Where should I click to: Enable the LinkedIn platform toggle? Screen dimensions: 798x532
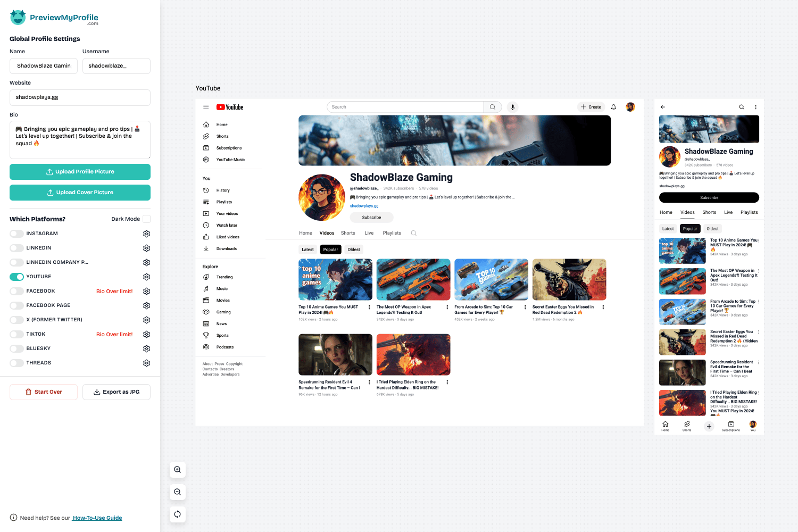pos(17,248)
